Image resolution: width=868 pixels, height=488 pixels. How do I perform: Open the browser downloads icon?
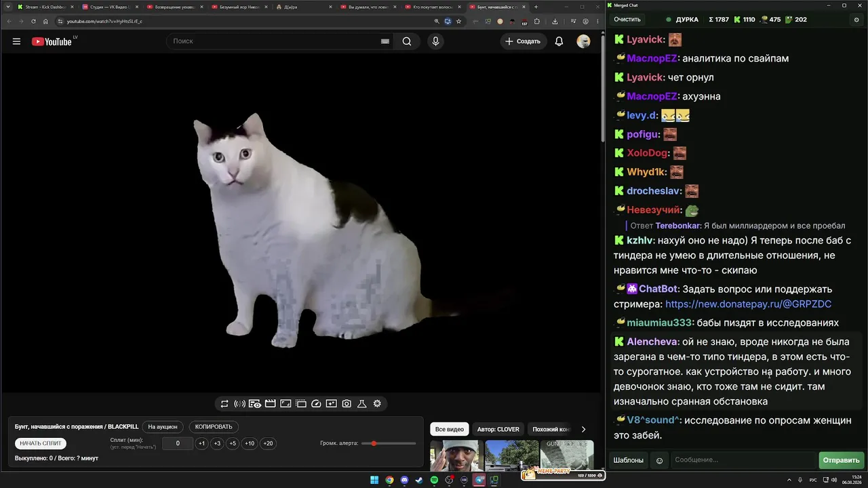(x=555, y=21)
